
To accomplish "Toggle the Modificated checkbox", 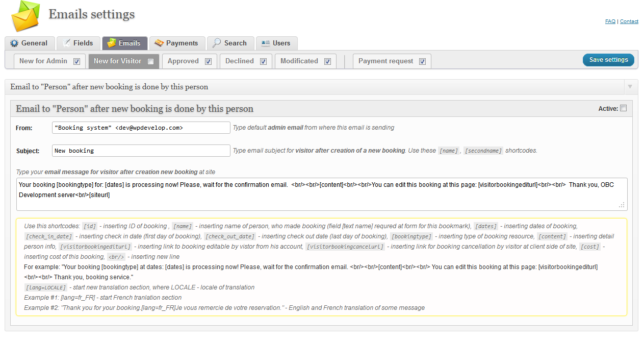I will 328,61.
